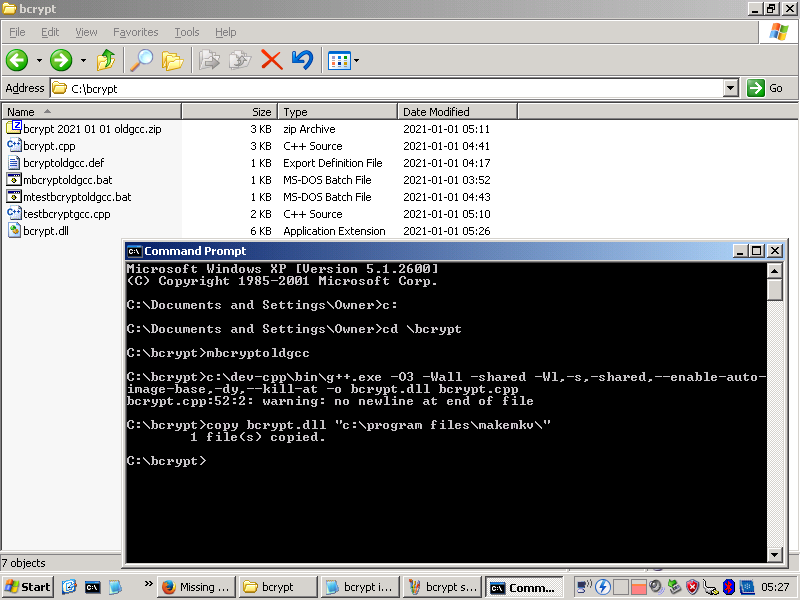Image resolution: width=800 pixels, height=600 pixels.
Task: Click the red Delete X icon
Action: tap(271, 60)
